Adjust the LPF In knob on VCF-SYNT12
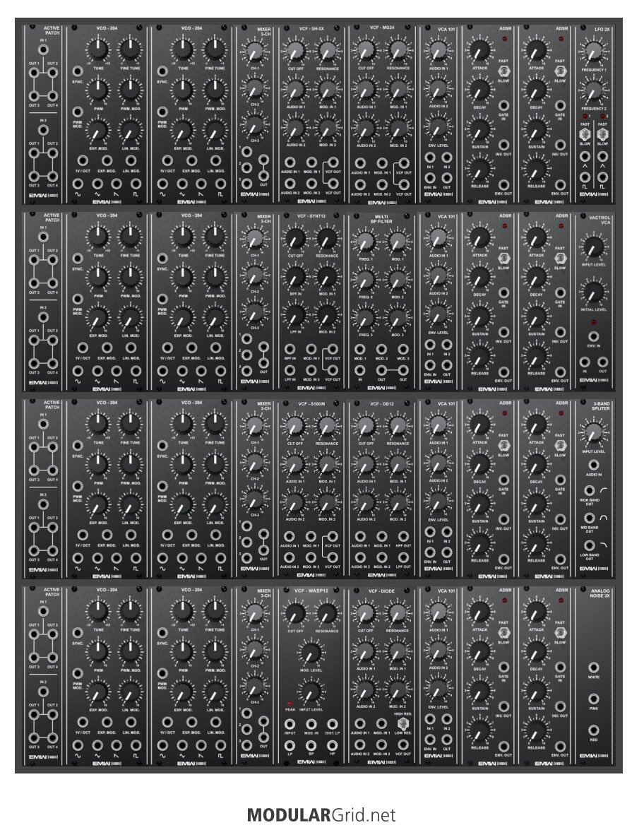Image resolution: width=644 pixels, height=830 pixels. coord(295,316)
